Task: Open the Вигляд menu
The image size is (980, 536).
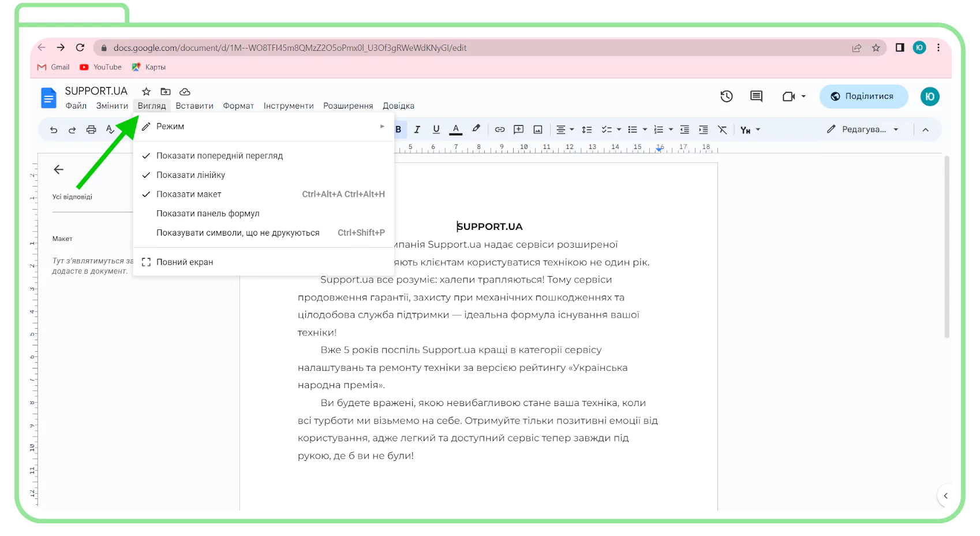Action: tap(152, 106)
